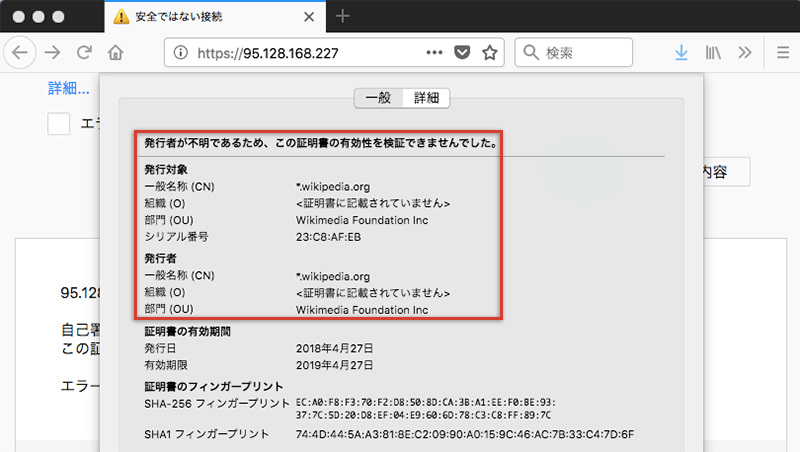Select issue date 2018年4月27日
This screenshot has width=800, height=452.
pyautogui.click(x=334, y=348)
